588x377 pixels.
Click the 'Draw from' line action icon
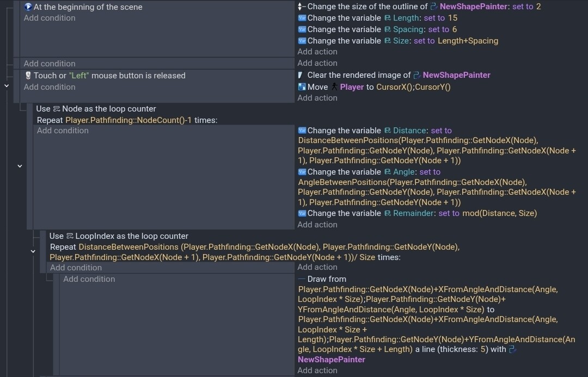click(302, 279)
